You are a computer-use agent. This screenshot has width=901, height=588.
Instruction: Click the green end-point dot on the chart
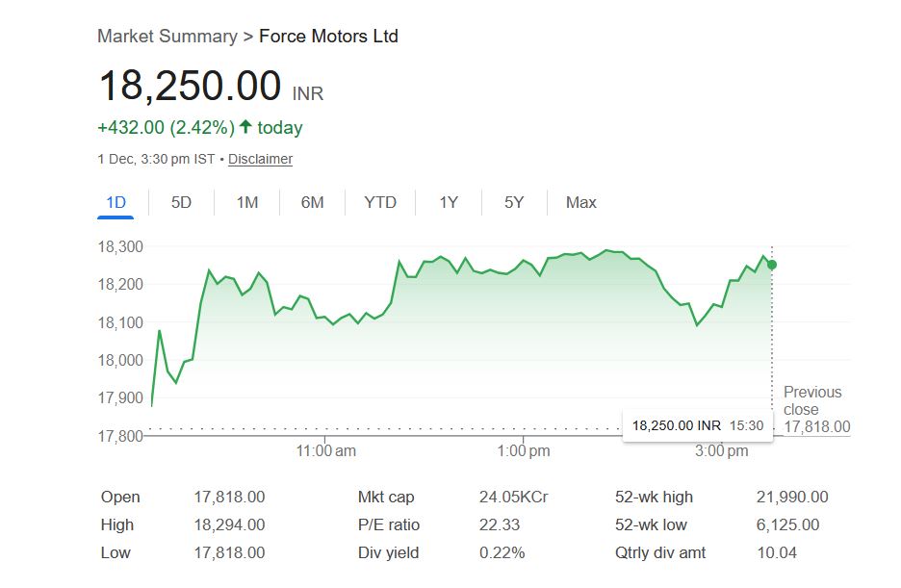[x=772, y=265]
